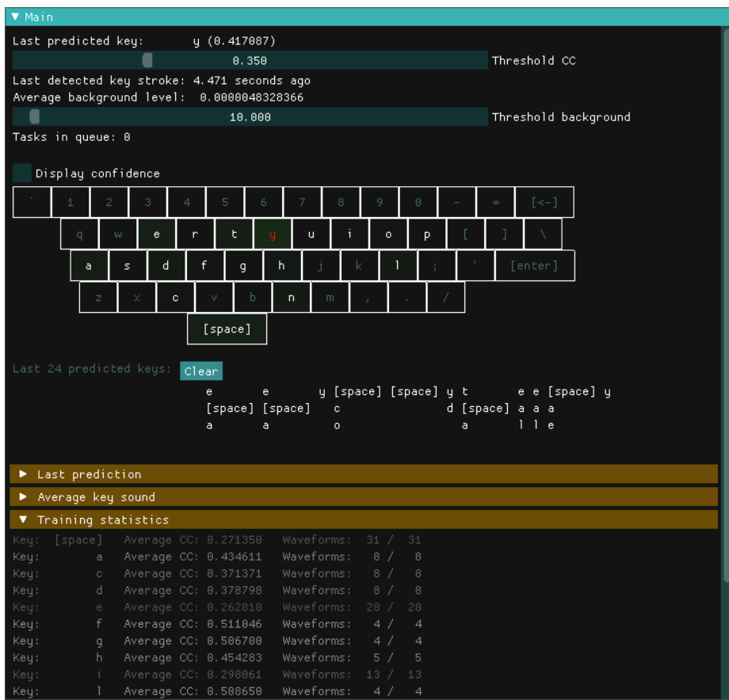Viewport: 729px width, 700px height.
Task: Click the red highlighted 'y' key
Action: point(273,234)
